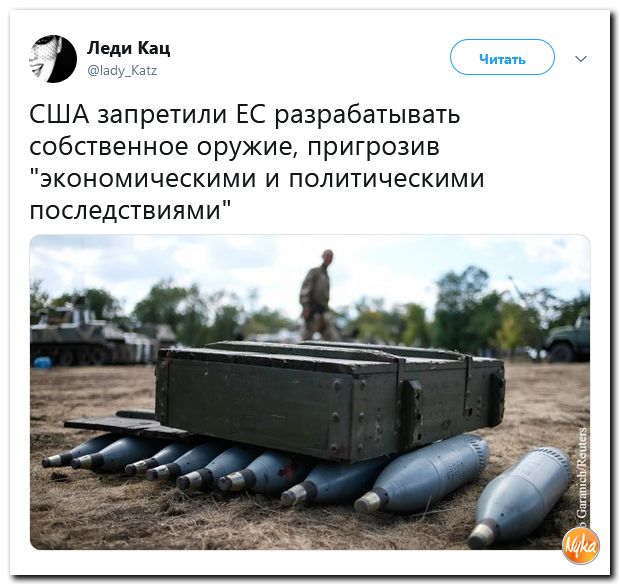
Task: Open the @lady_Katz handle link
Action: point(122,71)
